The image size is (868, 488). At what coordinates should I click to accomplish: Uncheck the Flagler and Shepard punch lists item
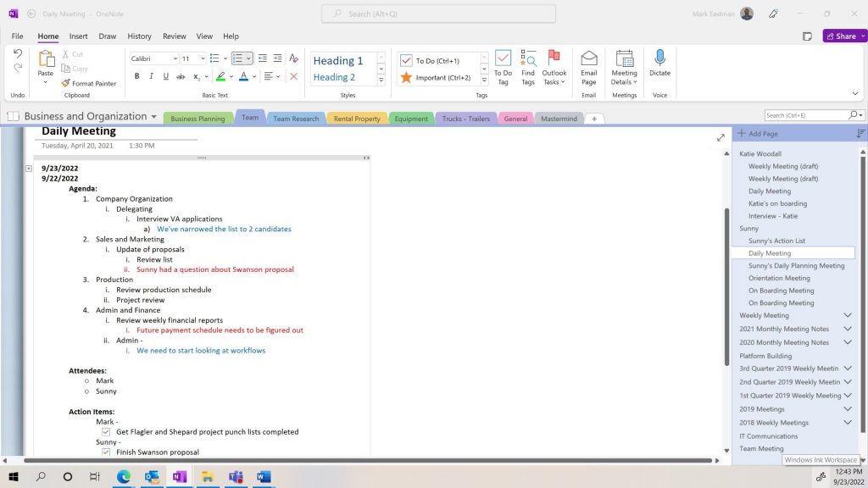pyautogui.click(x=106, y=432)
